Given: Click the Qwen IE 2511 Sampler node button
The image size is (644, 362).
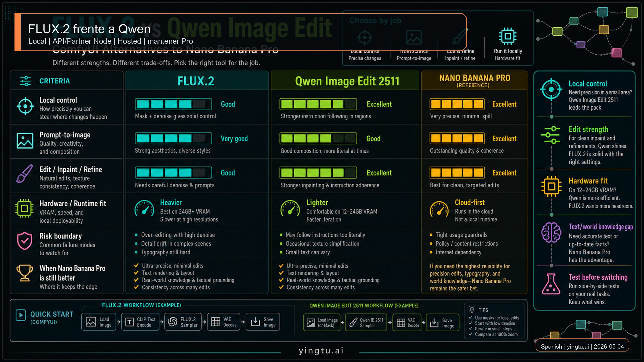Looking at the screenshot, I should coord(366,323).
